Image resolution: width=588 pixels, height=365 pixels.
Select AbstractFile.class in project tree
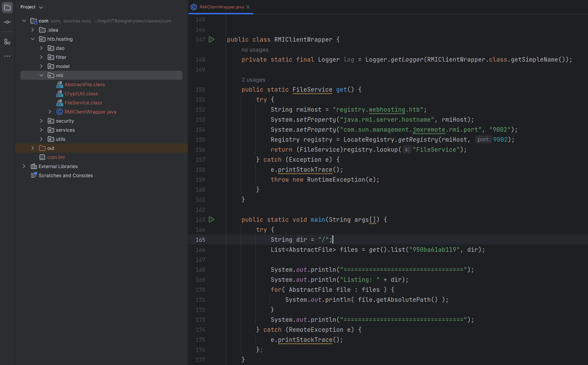coord(85,85)
